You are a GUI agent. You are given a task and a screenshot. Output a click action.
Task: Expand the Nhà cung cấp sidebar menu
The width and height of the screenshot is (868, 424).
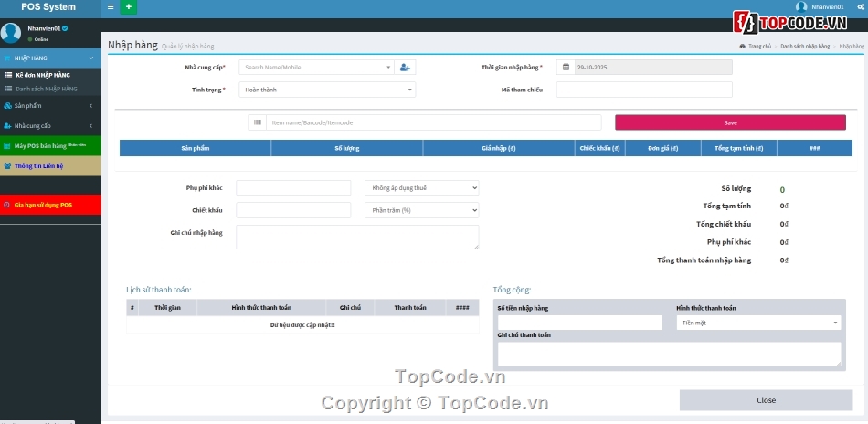[x=49, y=125]
